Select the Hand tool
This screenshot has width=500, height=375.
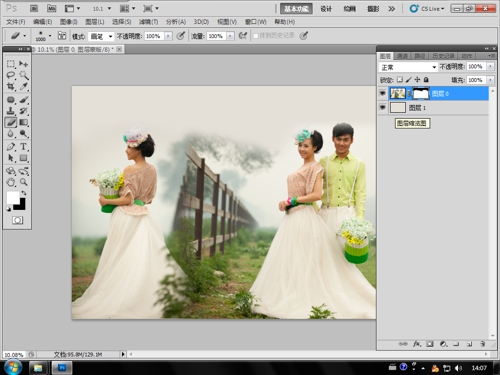(11, 182)
